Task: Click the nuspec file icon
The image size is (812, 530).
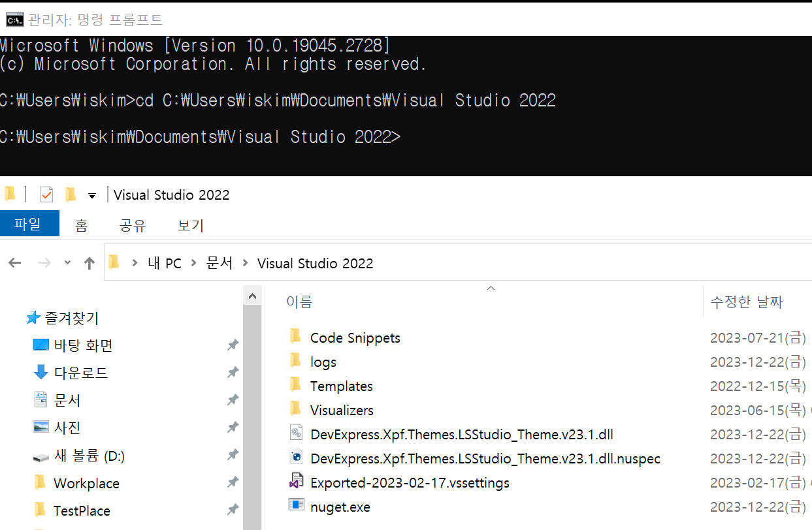Action: [x=296, y=458]
